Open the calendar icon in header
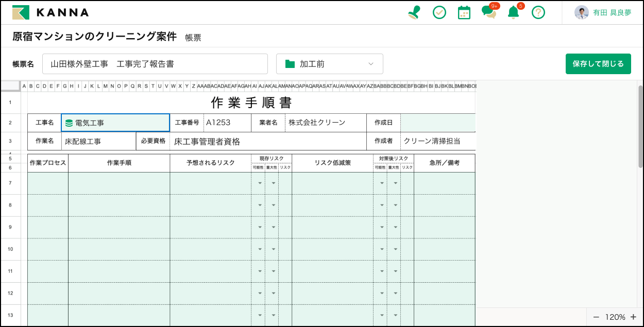Image resolution: width=644 pixels, height=327 pixels. point(464,12)
